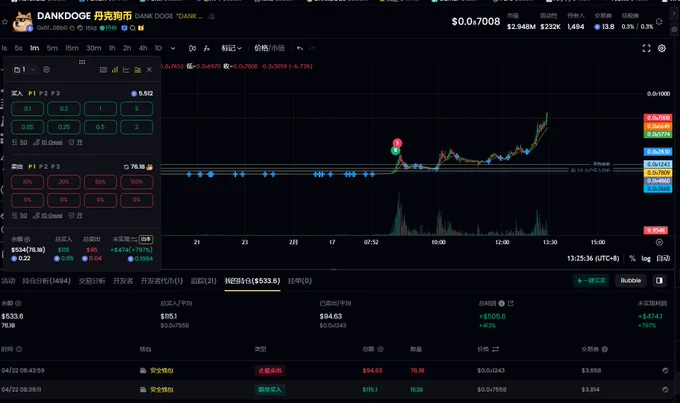Sell 50% quick button
The height and width of the screenshot is (403, 680).
click(100, 182)
